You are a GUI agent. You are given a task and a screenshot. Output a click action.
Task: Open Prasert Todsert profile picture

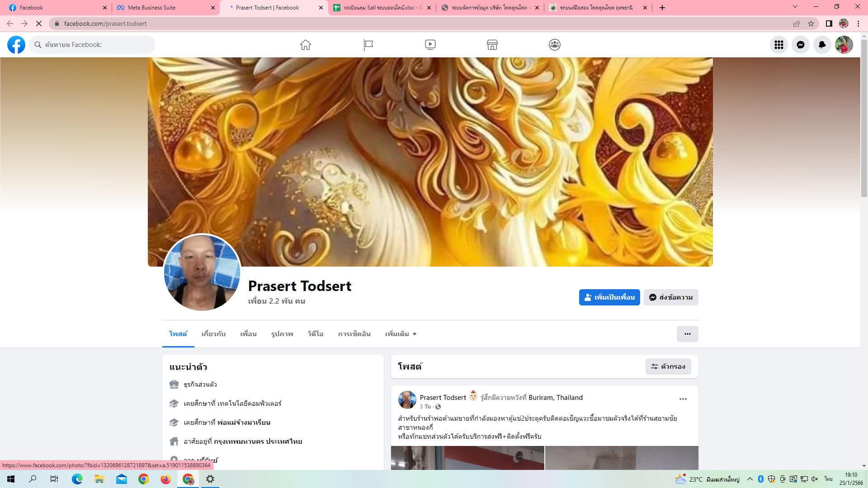[x=202, y=272]
